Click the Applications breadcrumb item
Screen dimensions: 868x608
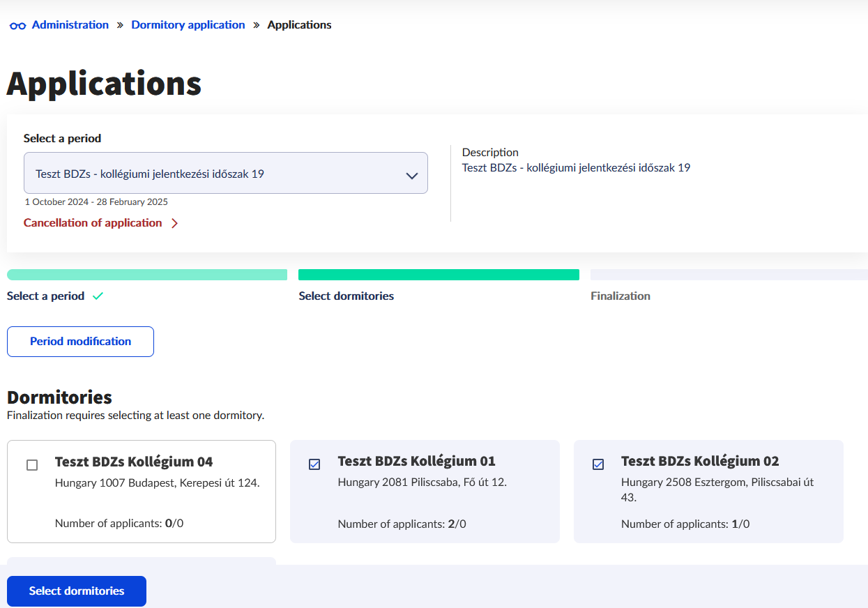click(x=299, y=25)
